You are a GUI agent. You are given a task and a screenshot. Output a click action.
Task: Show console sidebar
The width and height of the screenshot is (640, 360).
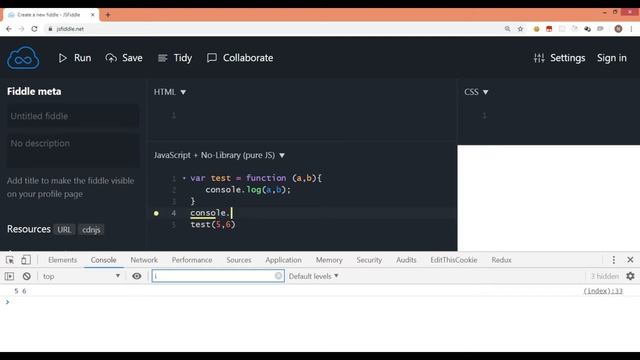pyautogui.click(x=9, y=276)
